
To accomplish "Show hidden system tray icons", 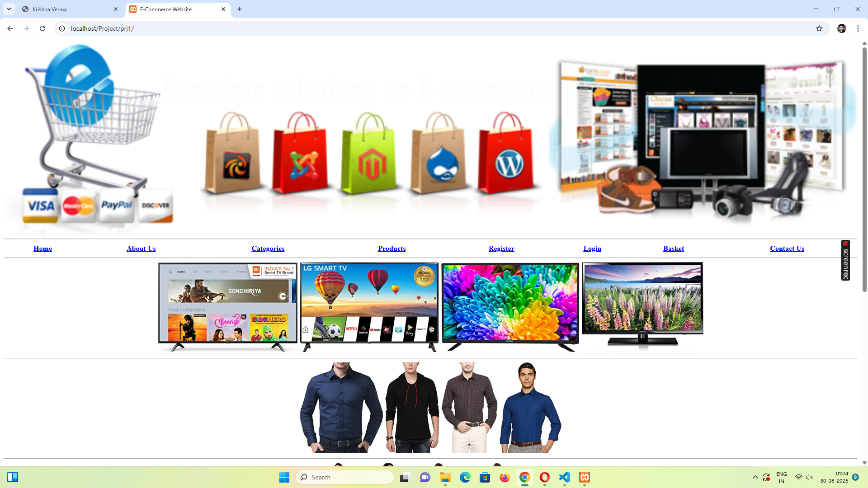I will click(x=755, y=477).
